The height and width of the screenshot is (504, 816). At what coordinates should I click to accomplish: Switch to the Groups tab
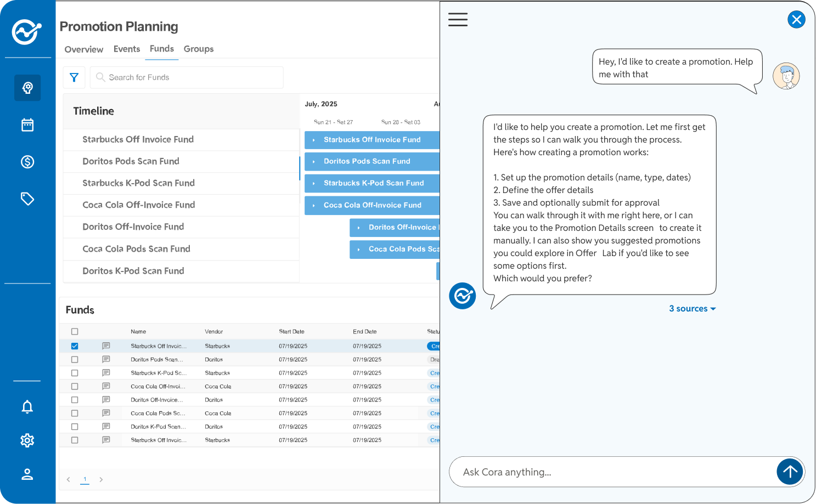point(199,49)
